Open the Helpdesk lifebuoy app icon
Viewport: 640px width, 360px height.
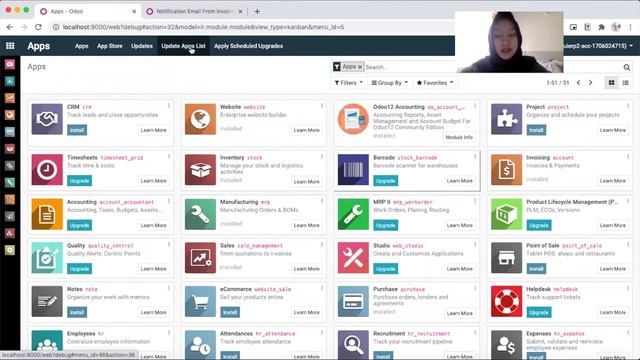point(506,302)
